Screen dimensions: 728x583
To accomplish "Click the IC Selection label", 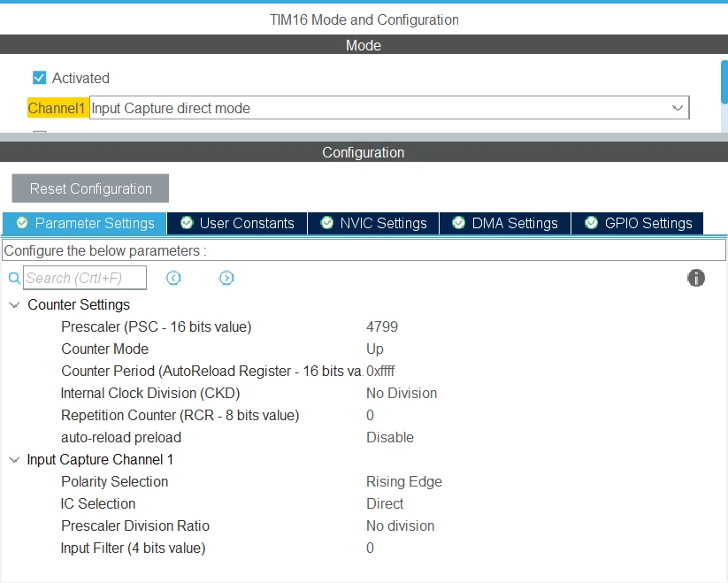I will 98,503.
